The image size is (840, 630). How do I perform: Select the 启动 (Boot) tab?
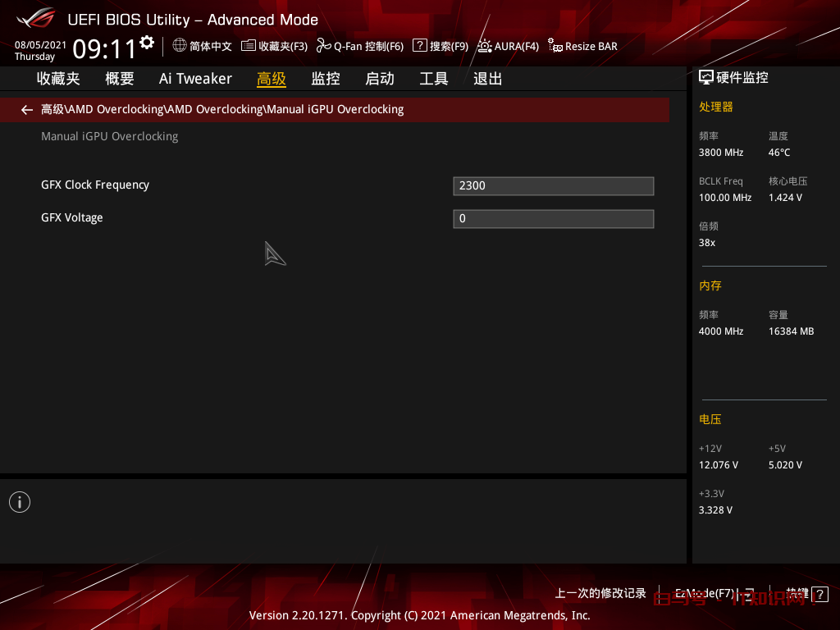coord(379,79)
